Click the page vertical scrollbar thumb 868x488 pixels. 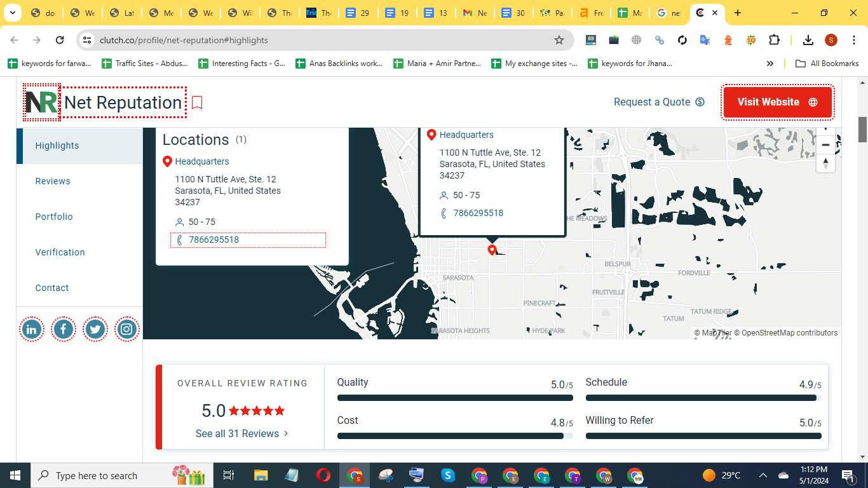coord(862,130)
